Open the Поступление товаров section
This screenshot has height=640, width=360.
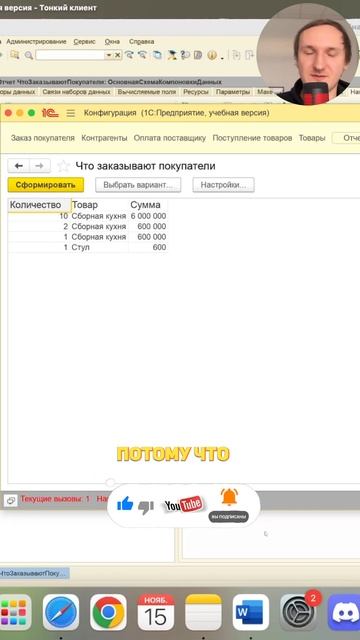(252, 138)
